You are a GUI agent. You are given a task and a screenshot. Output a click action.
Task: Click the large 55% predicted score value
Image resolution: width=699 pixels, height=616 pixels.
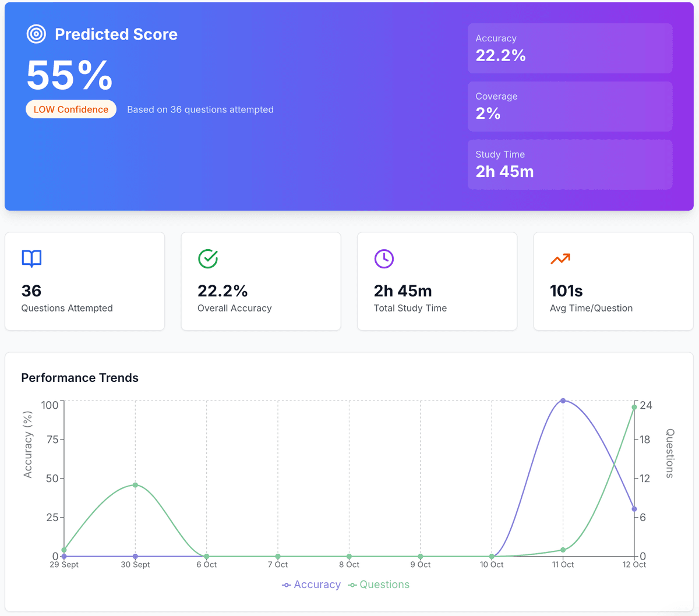click(70, 76)
